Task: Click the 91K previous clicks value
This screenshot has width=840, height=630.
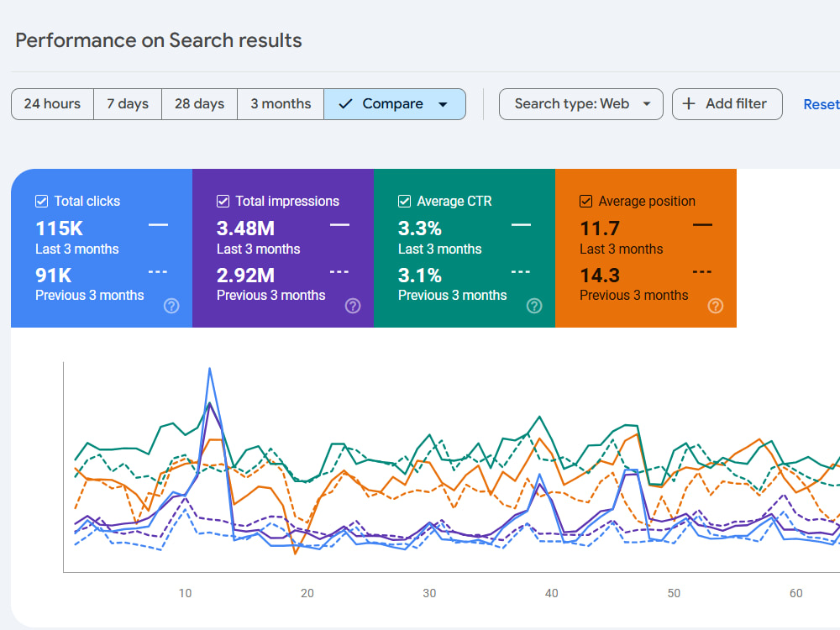Action: [53, 276]
